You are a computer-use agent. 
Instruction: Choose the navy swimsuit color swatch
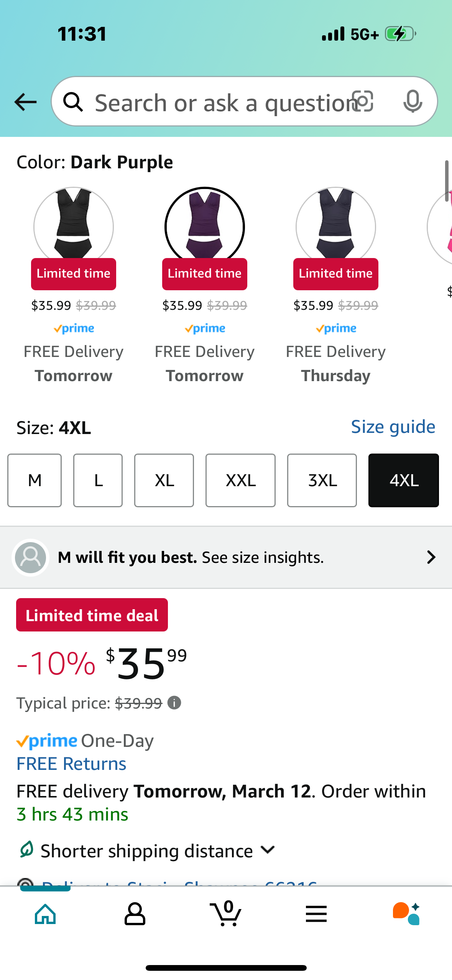click(x=336, y=227)
